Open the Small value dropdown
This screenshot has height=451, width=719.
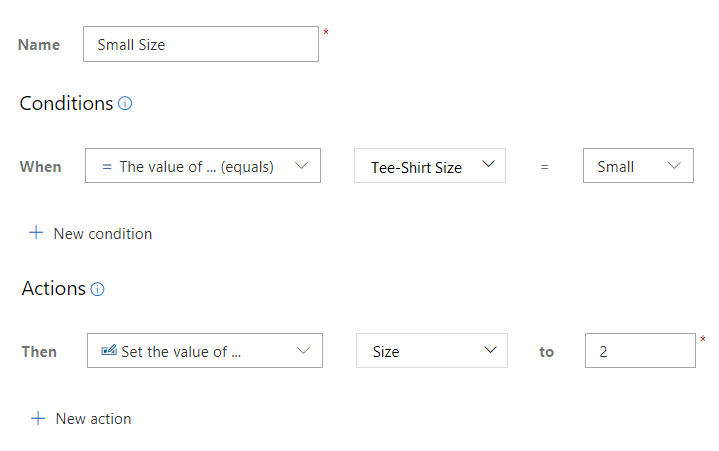638,165
